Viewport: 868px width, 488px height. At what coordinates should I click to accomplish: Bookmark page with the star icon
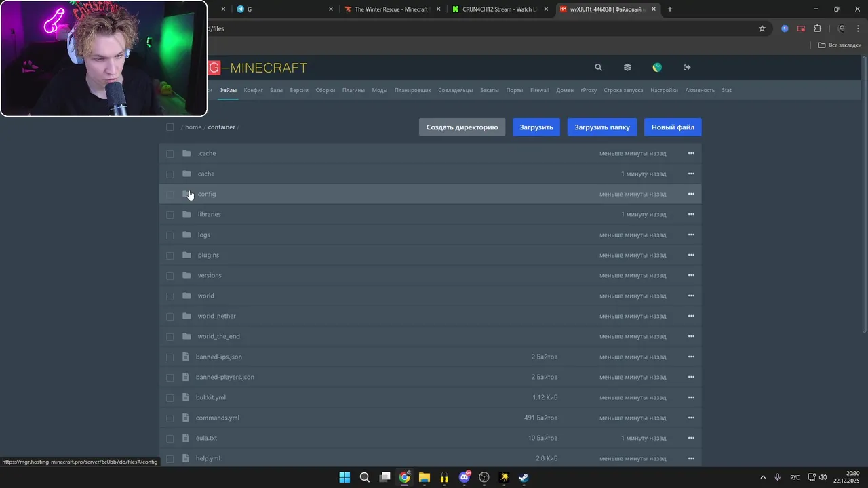[762, 28]
